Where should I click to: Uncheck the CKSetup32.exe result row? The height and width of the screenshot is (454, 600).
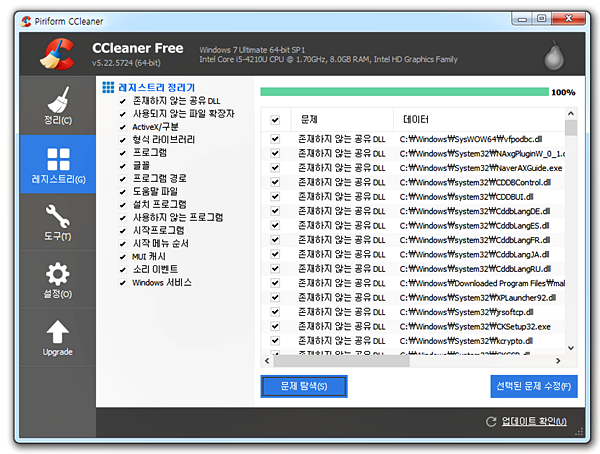[275, 326]
